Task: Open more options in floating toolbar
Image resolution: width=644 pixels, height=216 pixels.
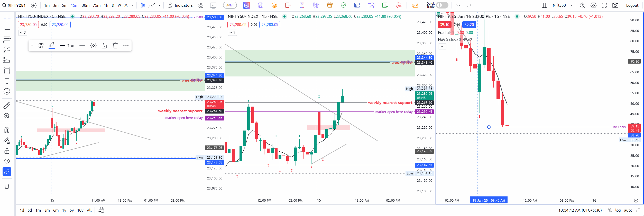Action: (126, 46)
